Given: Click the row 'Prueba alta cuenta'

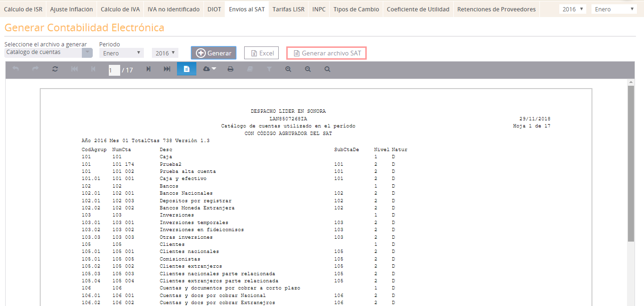Looking at the screenshot, I should click(x=244, y=171).
